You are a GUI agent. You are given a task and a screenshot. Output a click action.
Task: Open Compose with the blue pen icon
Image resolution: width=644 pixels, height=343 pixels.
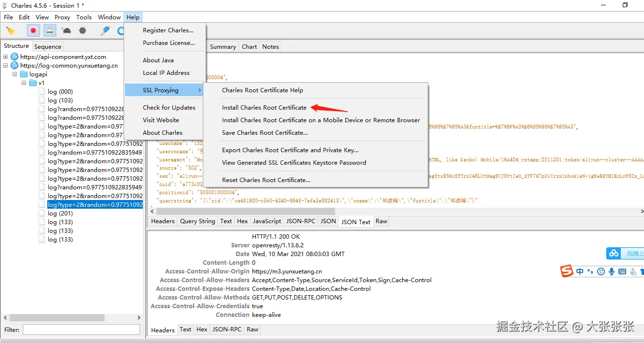coord(105,30)
